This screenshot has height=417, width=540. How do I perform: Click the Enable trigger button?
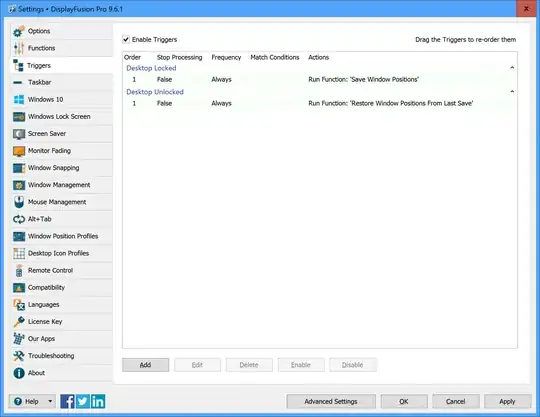(x=301, y=365)
